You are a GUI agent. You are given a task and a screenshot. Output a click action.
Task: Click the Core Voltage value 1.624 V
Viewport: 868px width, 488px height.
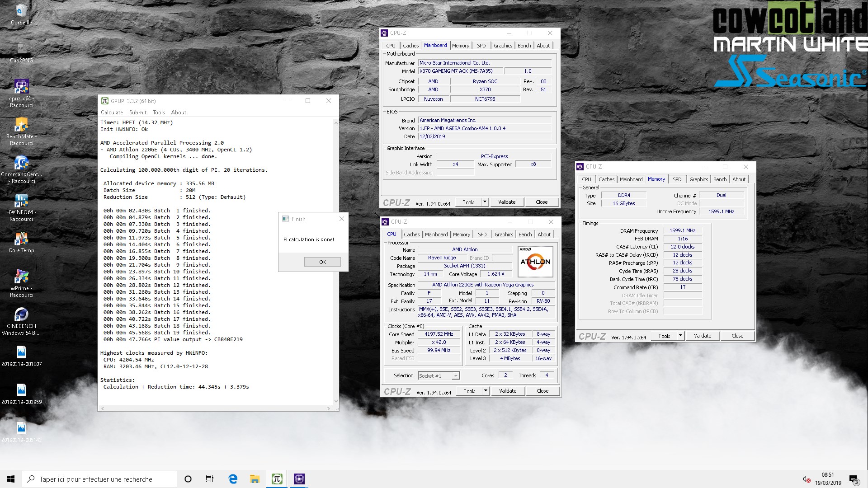tap(496, 274)
